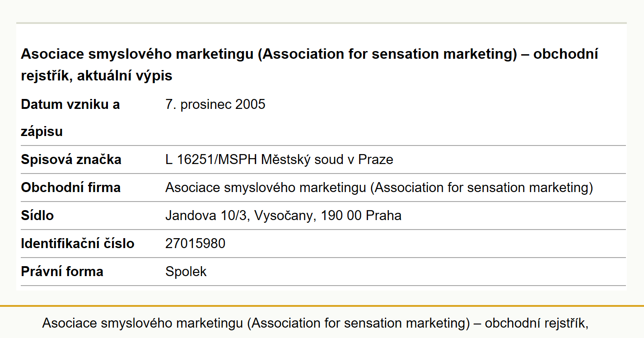Screen dimensions: 644x338
Task: Click the "Identifikační číslo" label
Action: click(x=78, y=244)
